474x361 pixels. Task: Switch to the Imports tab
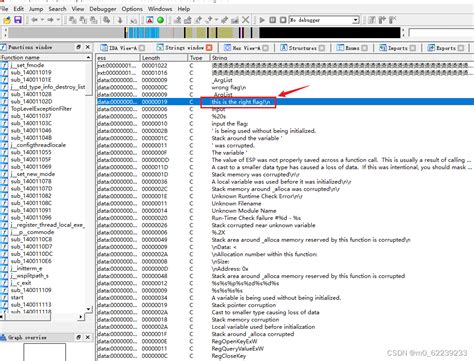[397, 48]
